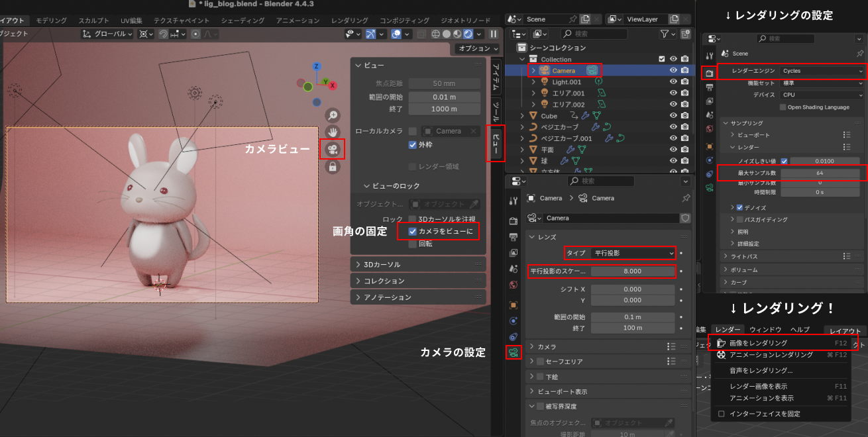Click the camera view icon in viewport

coord(333,150)
